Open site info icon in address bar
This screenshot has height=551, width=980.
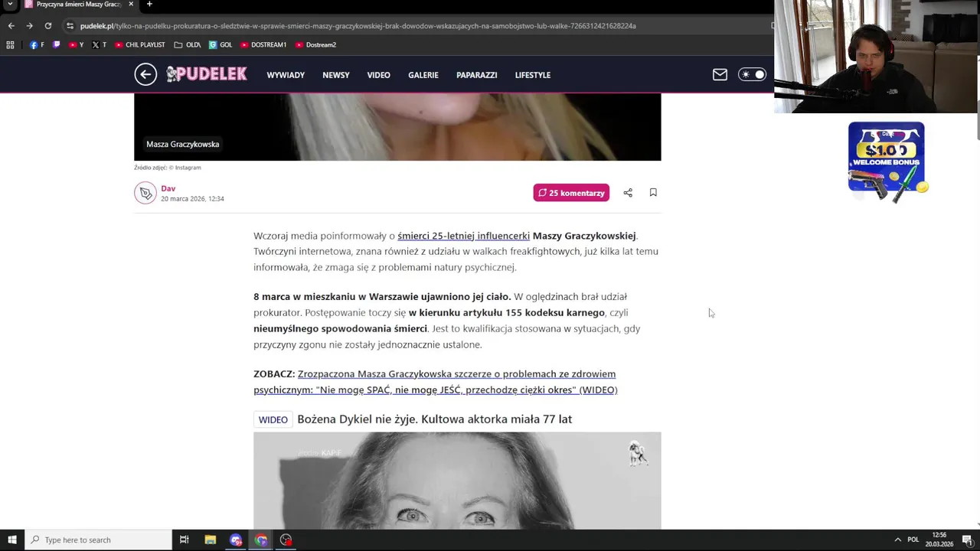pos(70,25)
